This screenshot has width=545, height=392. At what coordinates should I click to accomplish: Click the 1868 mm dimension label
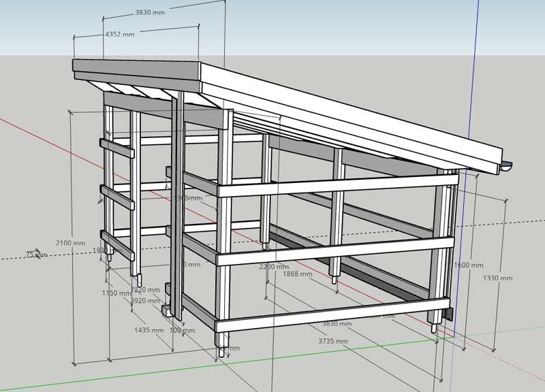coord(297,274)
